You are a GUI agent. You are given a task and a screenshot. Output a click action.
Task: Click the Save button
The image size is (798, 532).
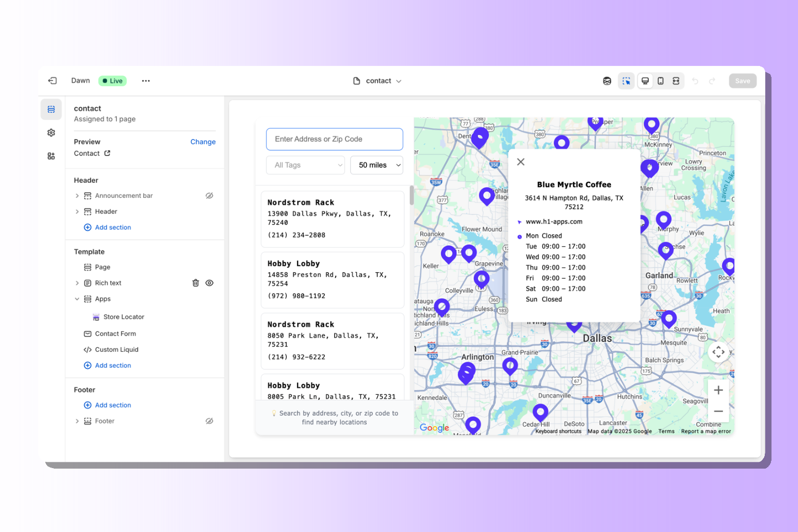click(x=742, y=81)
